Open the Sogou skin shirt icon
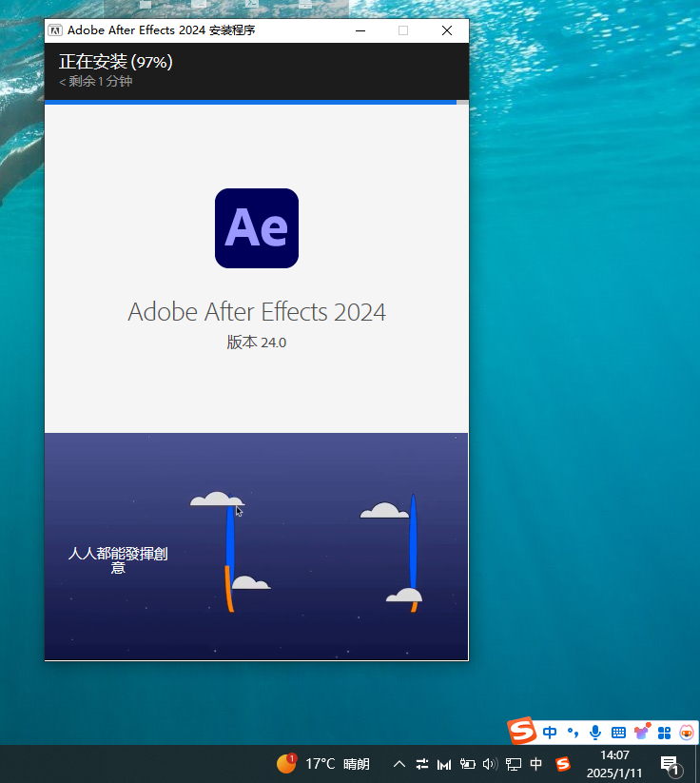Image resolution: width=700 pixels, height=783 pixels. click(642, 732)
